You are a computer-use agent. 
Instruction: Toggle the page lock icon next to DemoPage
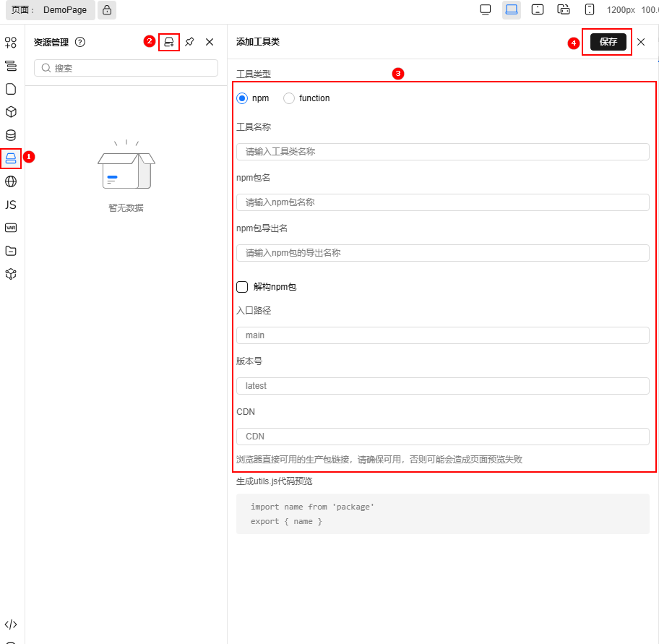pos(107,10)
